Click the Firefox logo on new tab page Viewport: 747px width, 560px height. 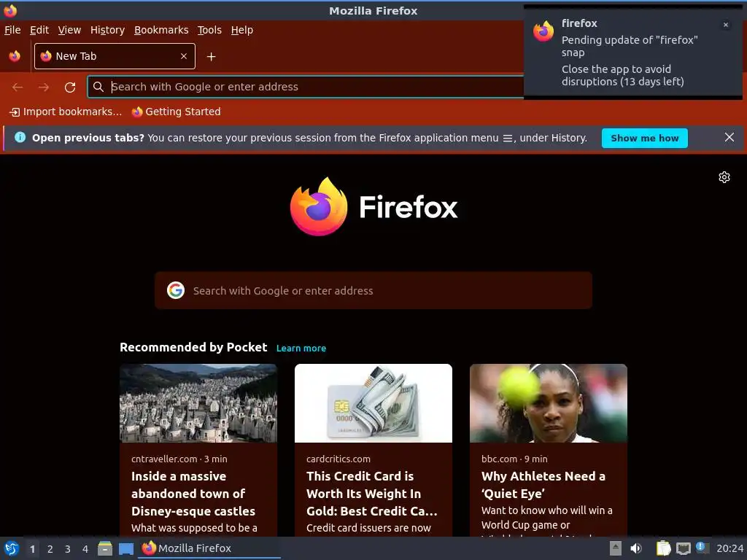click(373, 206)
